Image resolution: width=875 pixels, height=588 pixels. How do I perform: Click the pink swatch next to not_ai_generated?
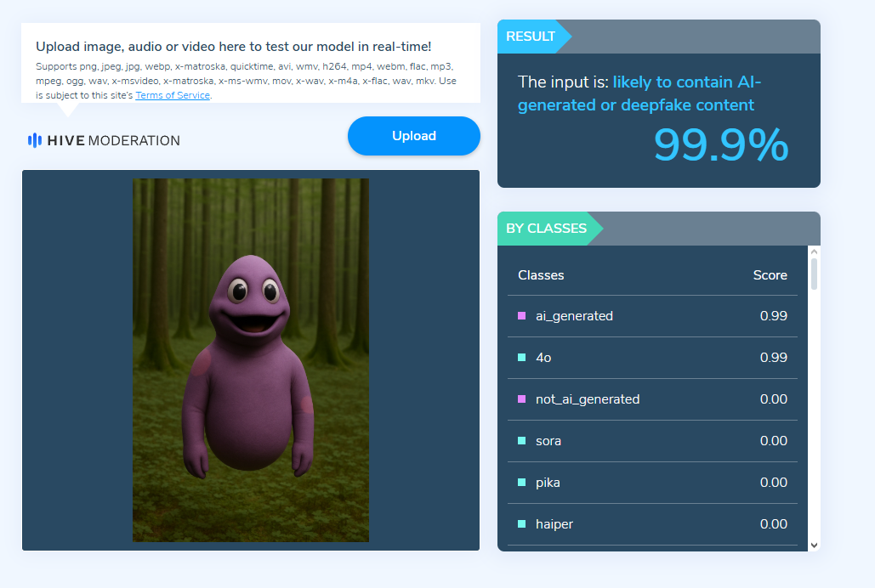coord(522,399)
